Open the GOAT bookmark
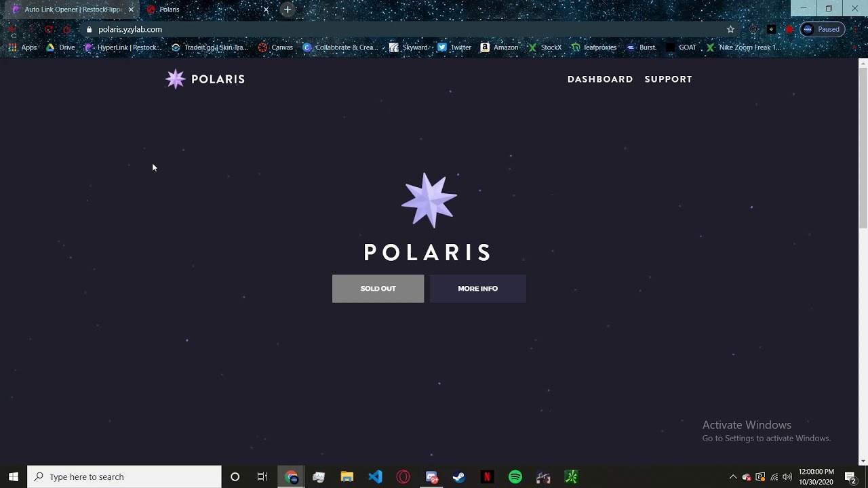Viewport: 868px width, 488px height. pyautogui.click(x=682, y=47)
